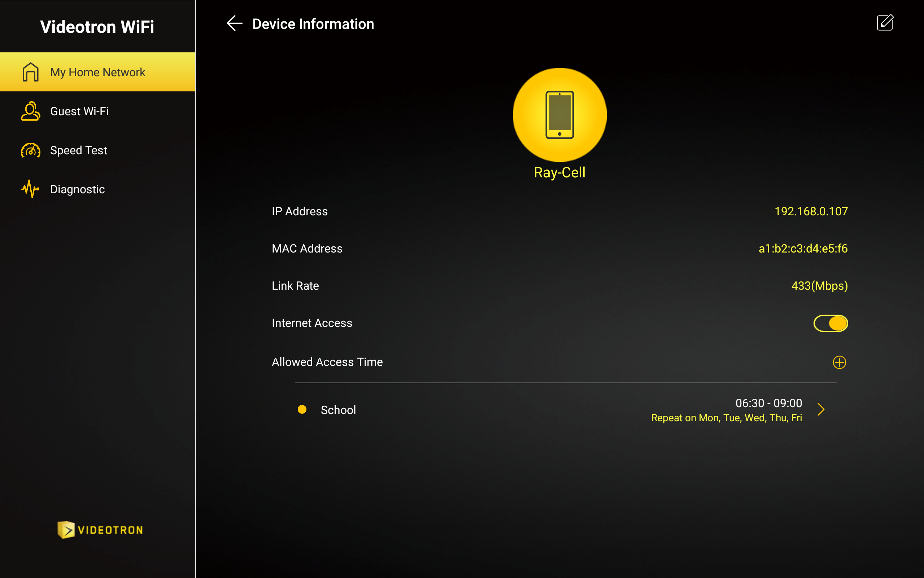Click the IP Address label

click(300, 211)
